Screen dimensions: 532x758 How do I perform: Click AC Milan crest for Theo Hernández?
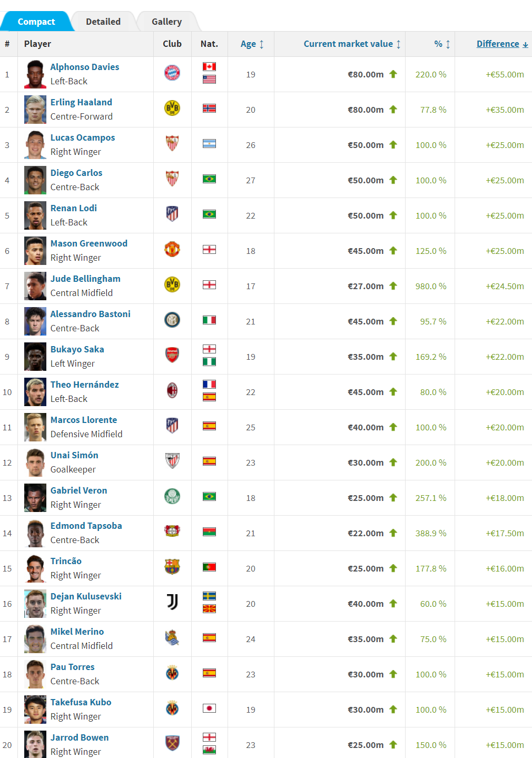tap(172, 390)
